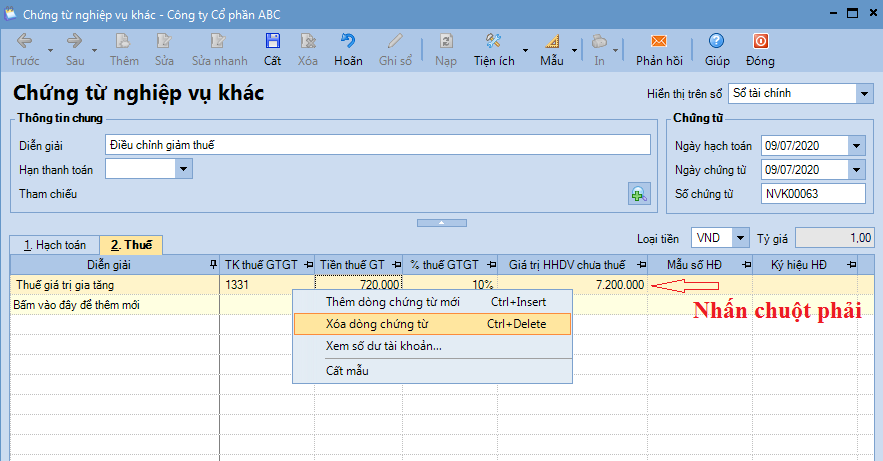Select the 10% tax rate cell
The height and width of the screenshot is (461, 883).
click(x=450, y=285)
